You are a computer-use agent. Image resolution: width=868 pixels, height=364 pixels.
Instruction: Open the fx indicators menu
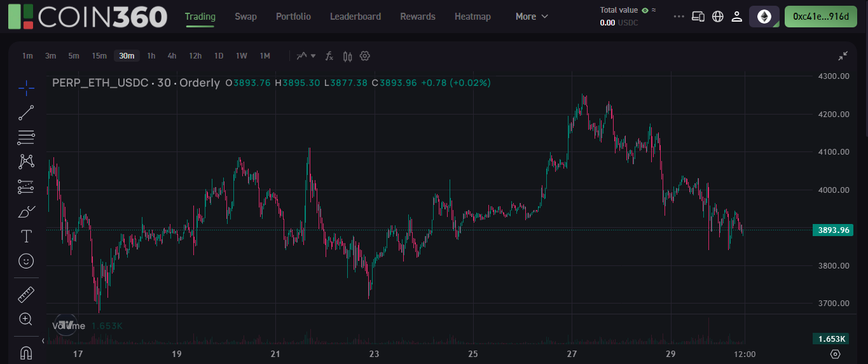coord(329,56)
